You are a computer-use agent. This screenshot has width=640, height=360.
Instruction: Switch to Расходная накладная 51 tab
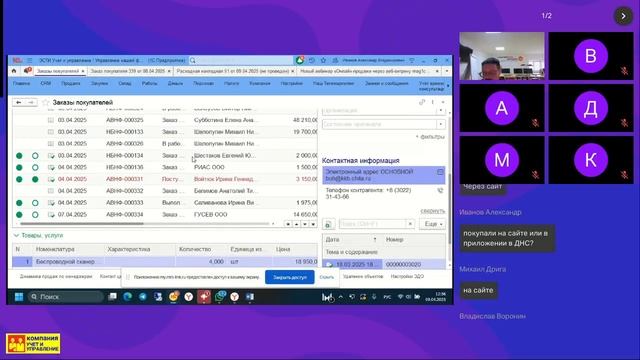click(233, 71)
